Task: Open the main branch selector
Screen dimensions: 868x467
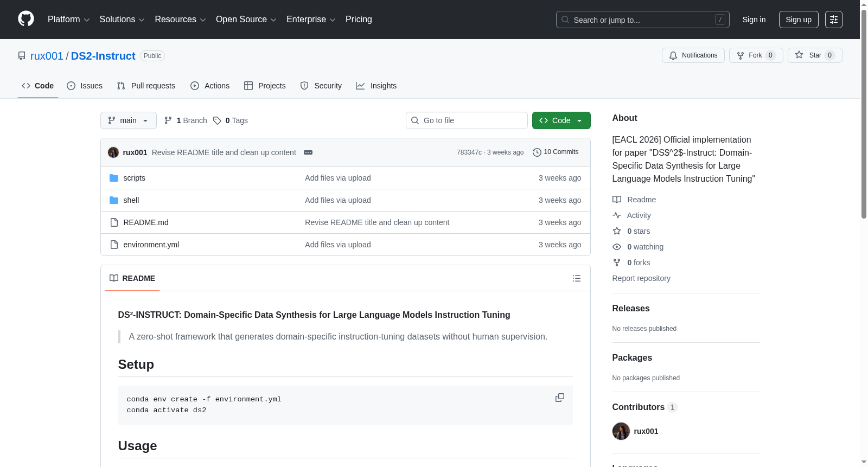Action: pyautogui.click(x=129, y=120)
